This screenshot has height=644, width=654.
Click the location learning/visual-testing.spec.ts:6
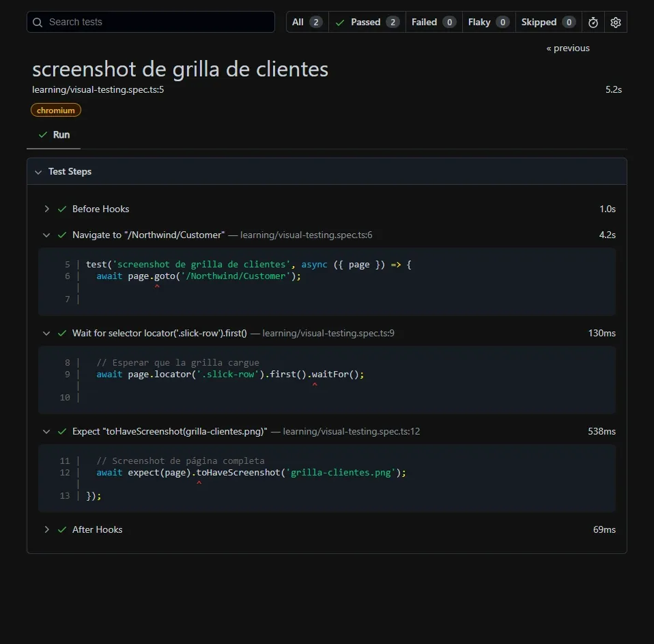[306, 235]
